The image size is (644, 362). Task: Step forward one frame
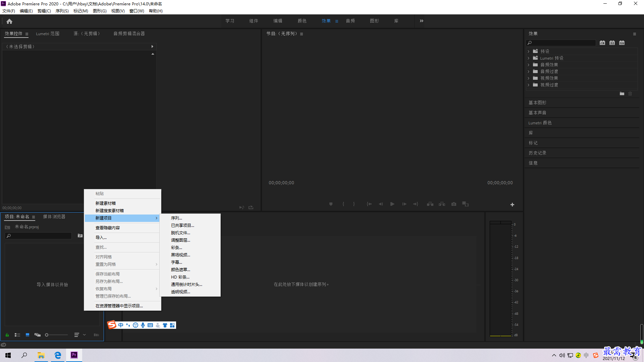pos(404,204)
